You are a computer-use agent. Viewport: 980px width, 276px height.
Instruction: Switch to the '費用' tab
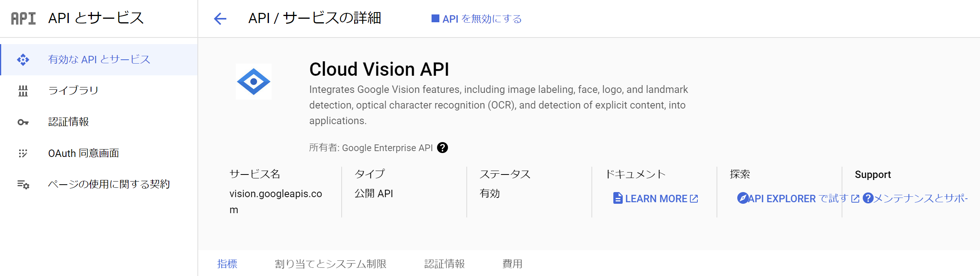coord(512,264)
